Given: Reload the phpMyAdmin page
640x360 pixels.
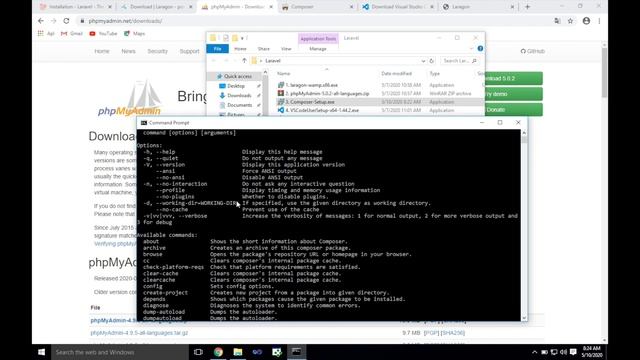Looking at the screenshot, I should click(x=66, y=21).
